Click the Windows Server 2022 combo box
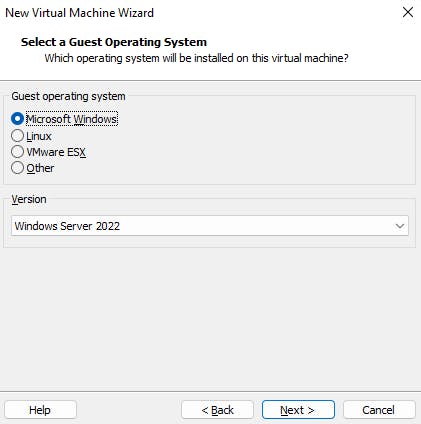The width and height of the screenshot is (421, 424). [210, 226]
